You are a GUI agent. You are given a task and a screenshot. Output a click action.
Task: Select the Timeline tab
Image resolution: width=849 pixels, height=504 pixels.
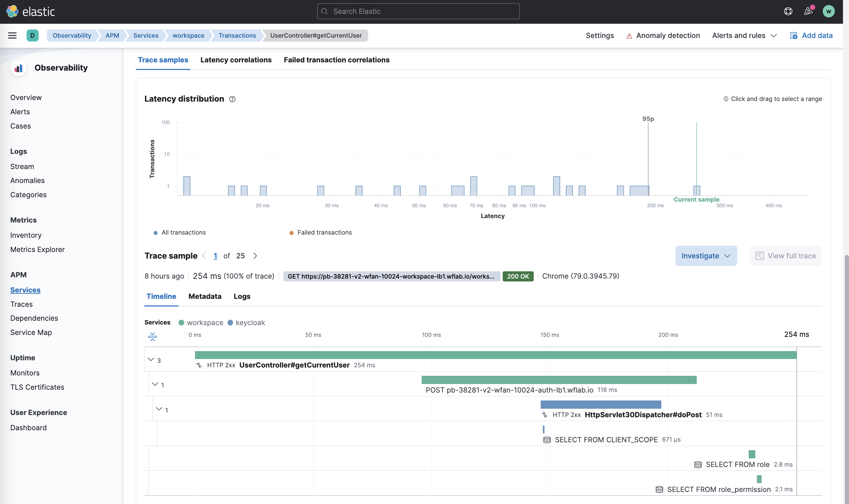[161, 297]
